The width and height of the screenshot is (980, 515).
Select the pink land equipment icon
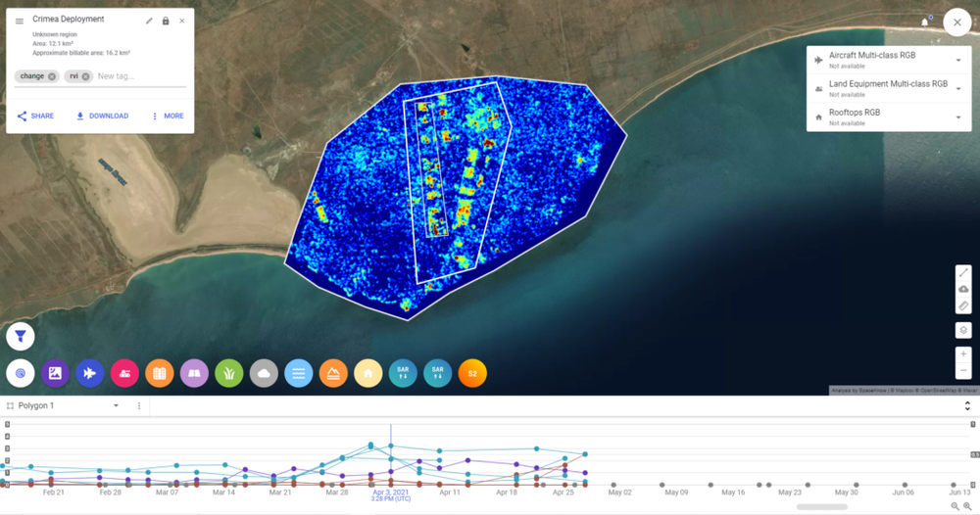tap(125, 373)
